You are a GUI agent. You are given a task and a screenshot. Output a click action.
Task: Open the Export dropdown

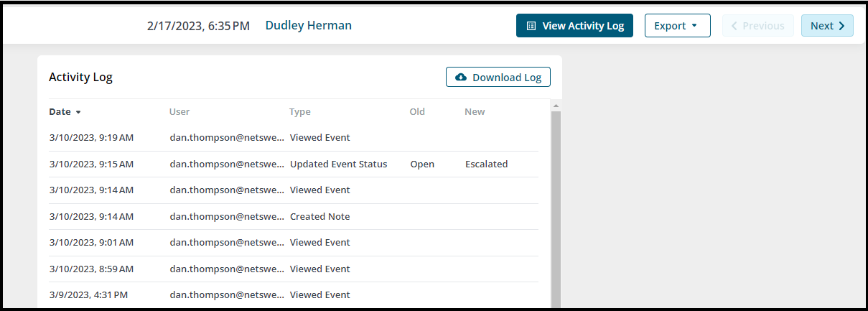tap(677, 26)
